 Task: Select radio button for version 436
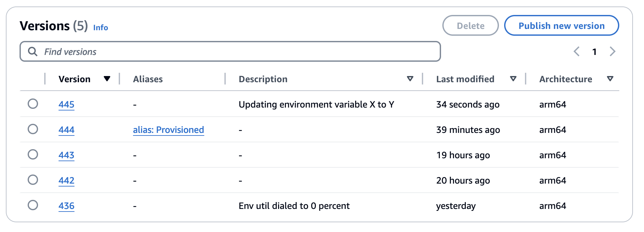coord(33,205)
